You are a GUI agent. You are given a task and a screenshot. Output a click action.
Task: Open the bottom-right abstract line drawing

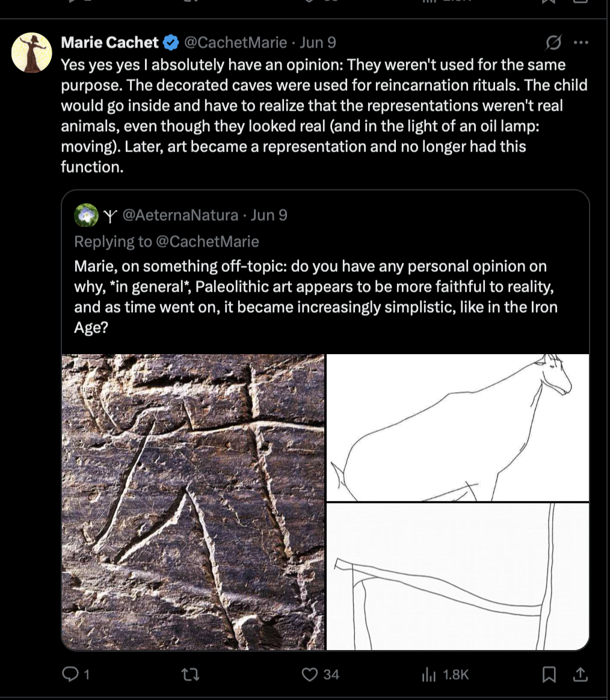pos(458,576)
